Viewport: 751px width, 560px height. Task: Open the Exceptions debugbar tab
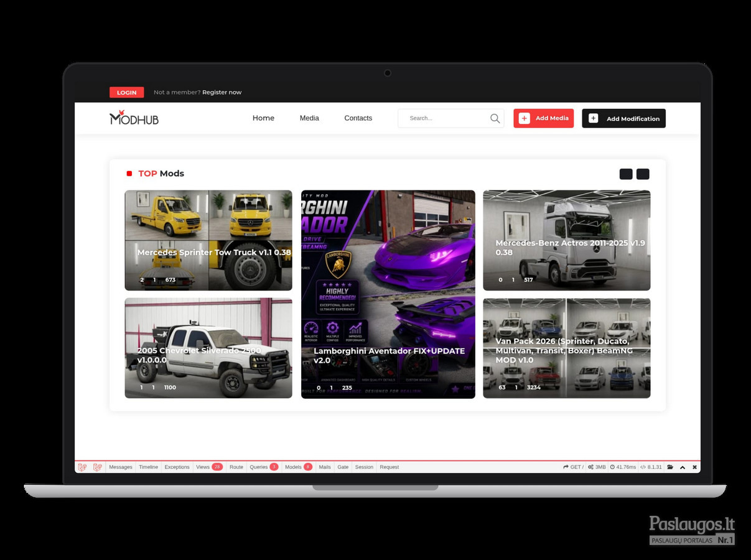(x=177, y=467)
